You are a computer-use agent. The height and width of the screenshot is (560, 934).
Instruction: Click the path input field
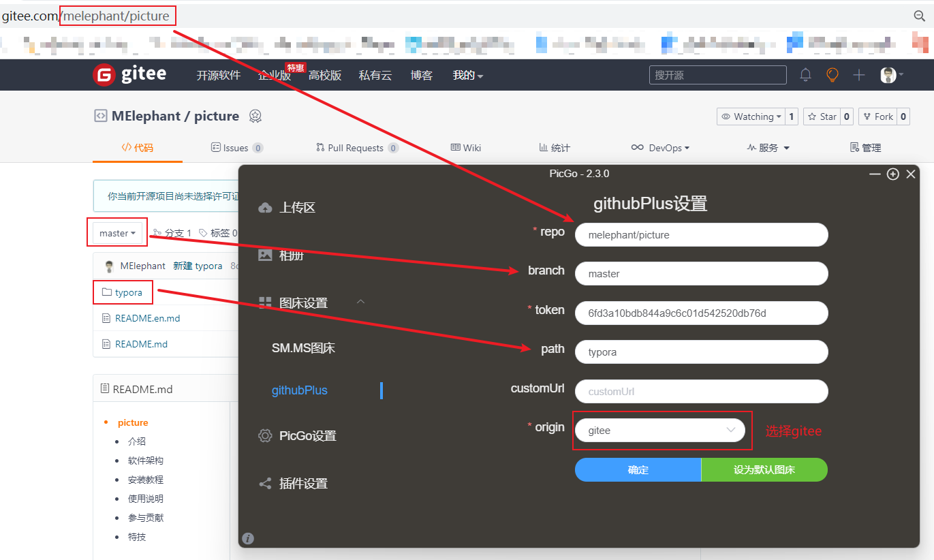tap(702, 352)
